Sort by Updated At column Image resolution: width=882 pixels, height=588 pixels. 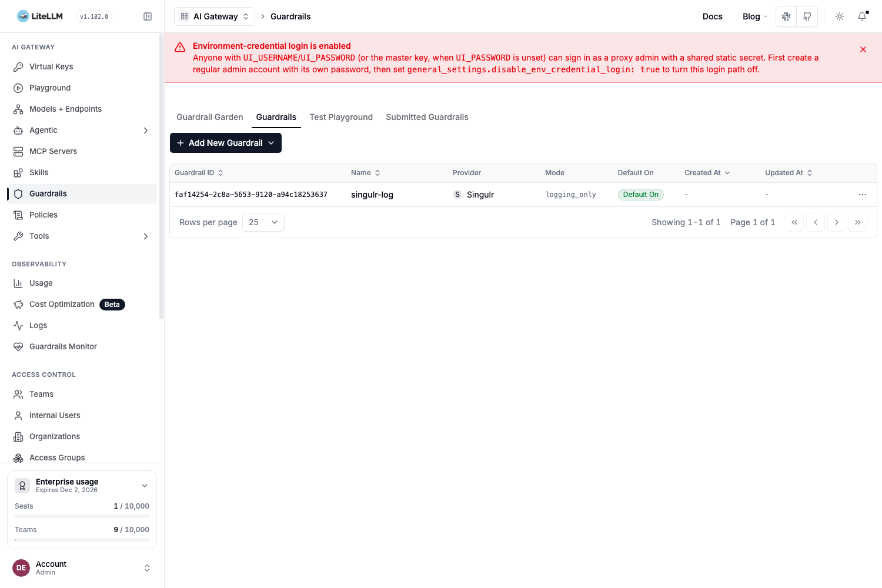click(789, 173)
